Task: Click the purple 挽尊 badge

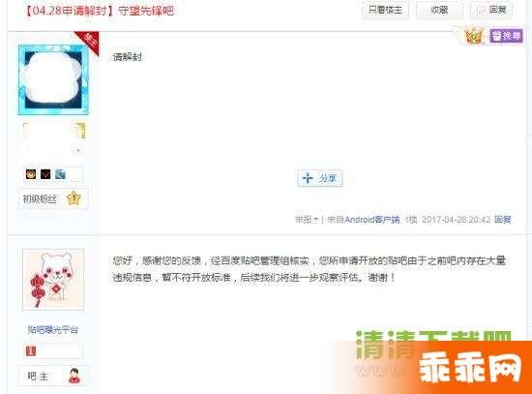Action: pos(506,36)
